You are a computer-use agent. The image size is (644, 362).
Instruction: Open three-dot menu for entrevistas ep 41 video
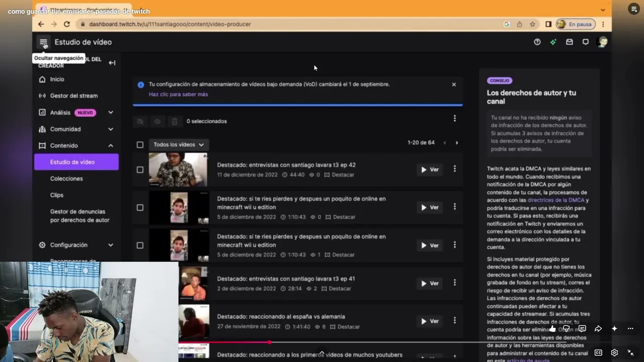[455, 283]
